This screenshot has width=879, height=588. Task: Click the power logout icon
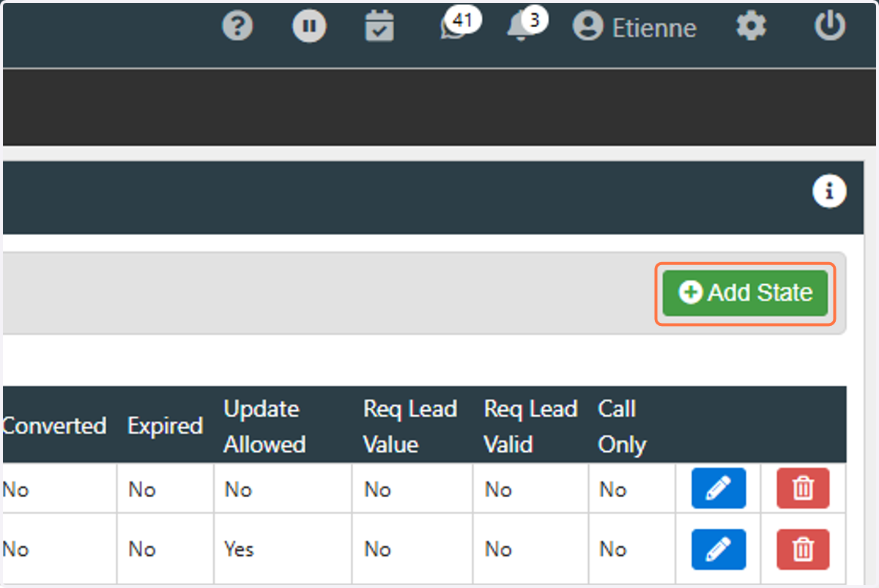coord(829,27)
